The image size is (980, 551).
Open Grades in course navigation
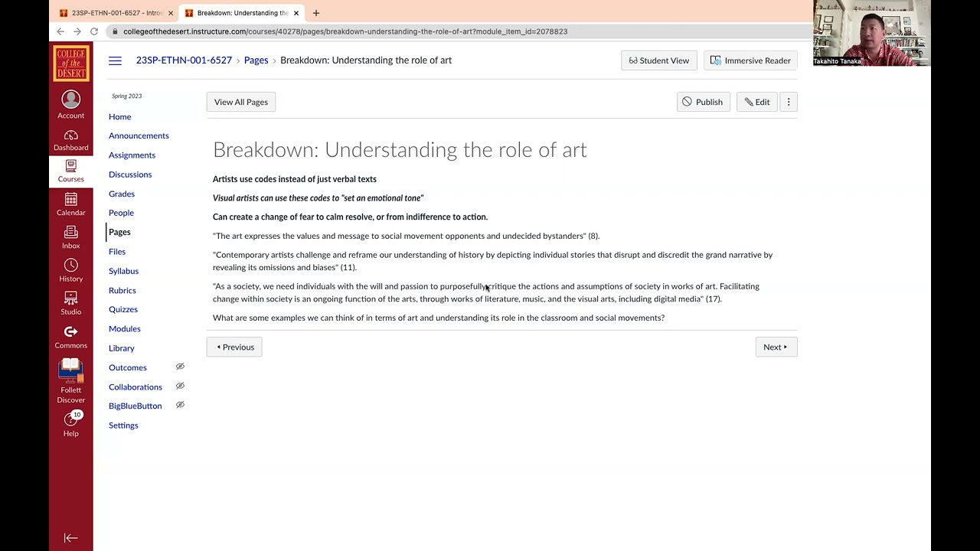click(122, 194)
